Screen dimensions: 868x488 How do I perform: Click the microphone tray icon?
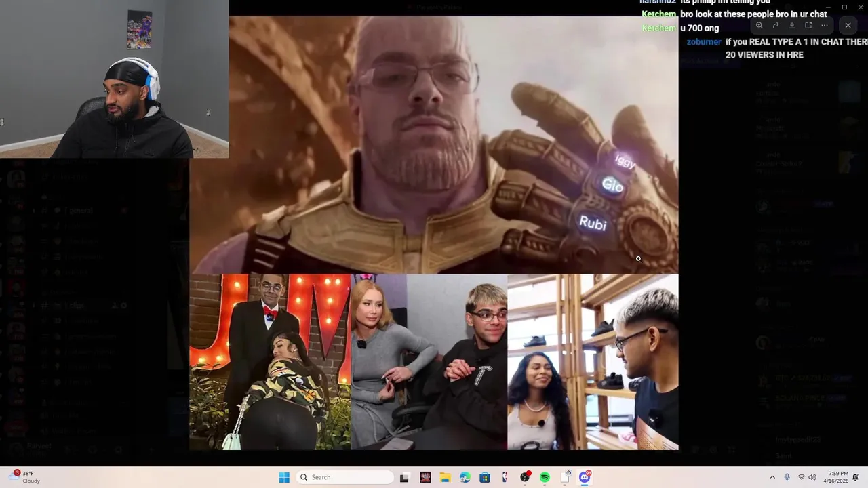point(787,477)
